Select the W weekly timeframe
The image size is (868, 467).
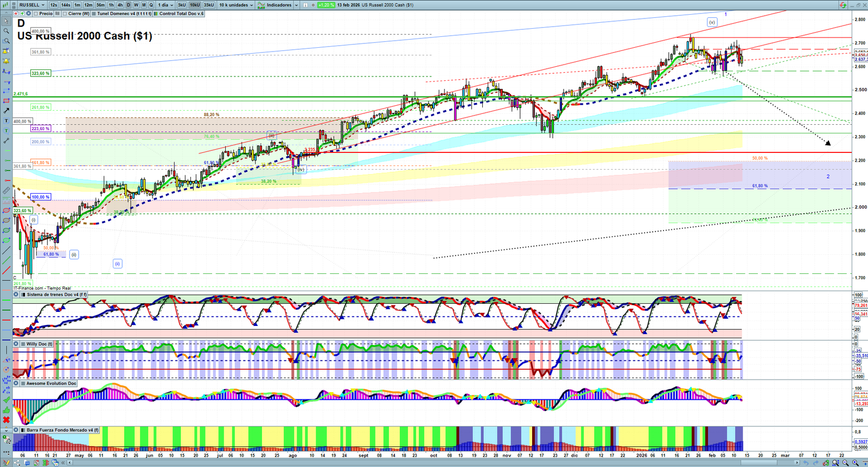136,5
